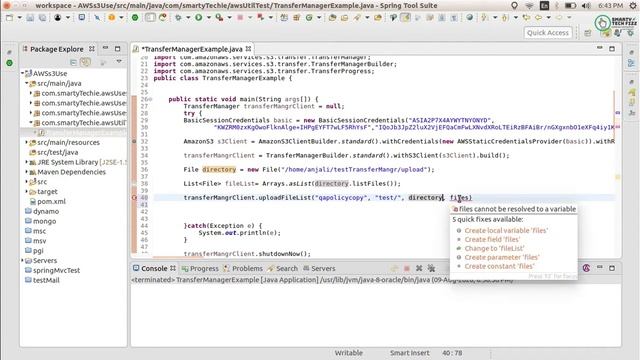Click the green Boot Dashboard circle icon
The image size is (640, 360).
pos(135,18)
